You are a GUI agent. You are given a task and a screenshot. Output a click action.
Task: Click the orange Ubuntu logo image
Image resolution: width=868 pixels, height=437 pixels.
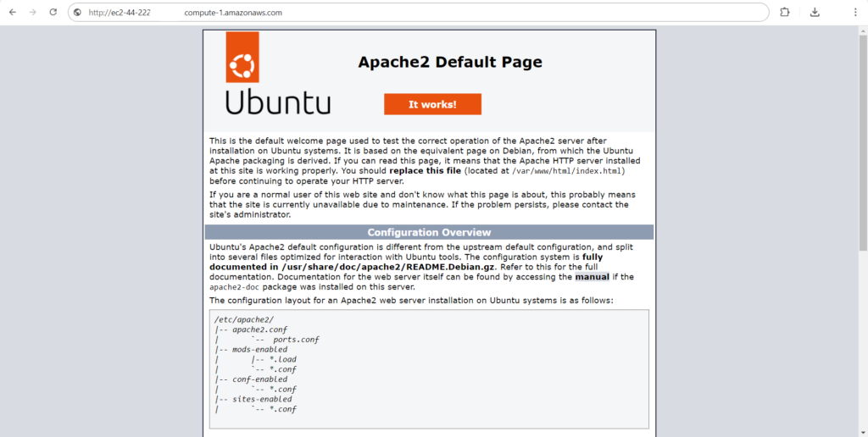pyautogui.click(x=242, y=57)
